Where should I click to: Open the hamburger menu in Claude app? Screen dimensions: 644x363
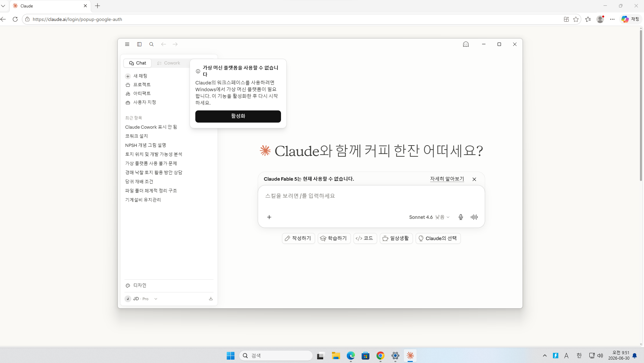pos(127,44)
